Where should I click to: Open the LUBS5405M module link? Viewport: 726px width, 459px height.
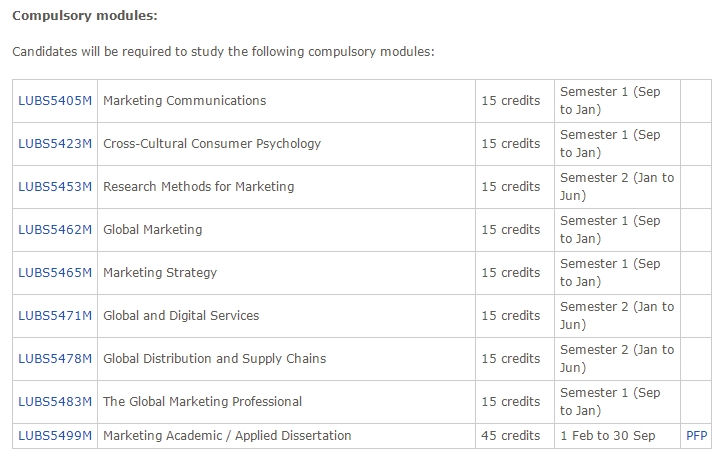point(55,101)
